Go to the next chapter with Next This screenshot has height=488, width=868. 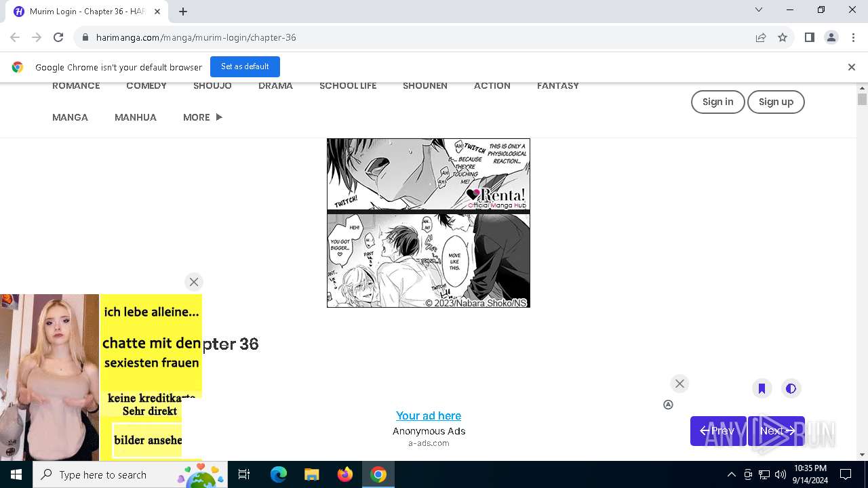click(x=776, y=431)
